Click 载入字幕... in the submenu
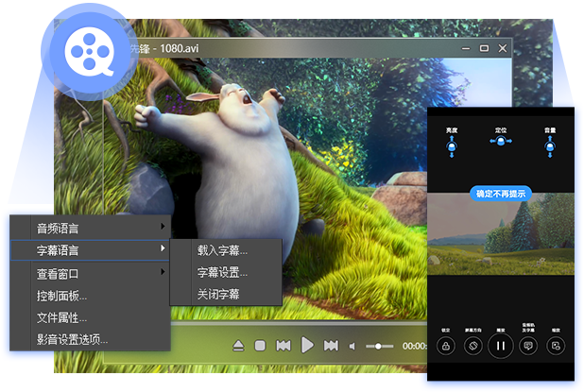Screen dimensions: 584x392 tap(226, 250)
